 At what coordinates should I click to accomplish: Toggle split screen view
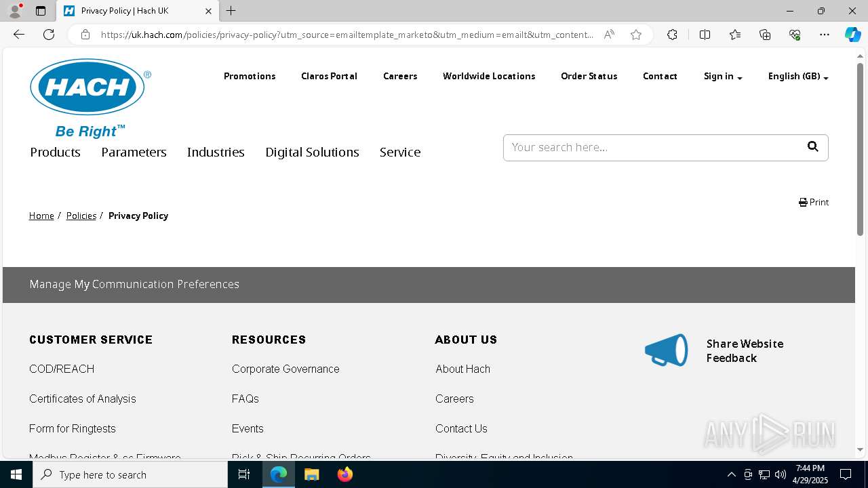click(705, 35)
